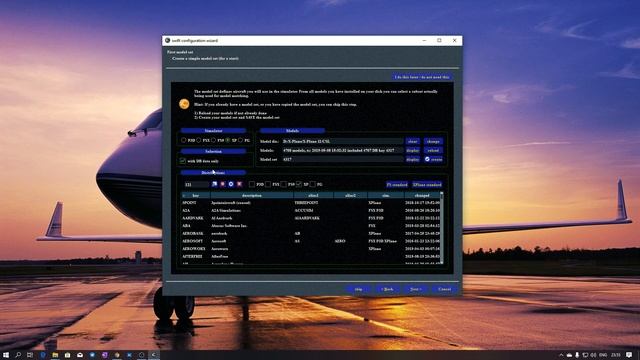Click 'display' button in the Model set row
Screen dimensions: 640x360
[x=413, y=159]
